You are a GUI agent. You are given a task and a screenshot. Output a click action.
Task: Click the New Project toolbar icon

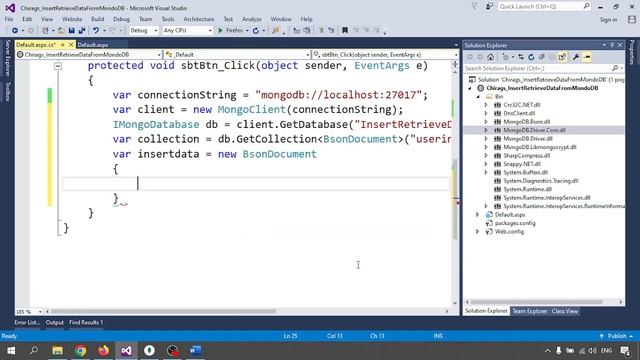pos(45,31)
